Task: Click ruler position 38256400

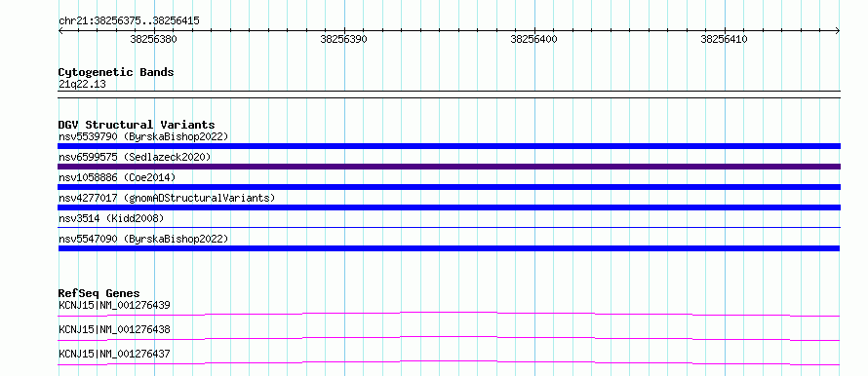Action: pos(534,39)
